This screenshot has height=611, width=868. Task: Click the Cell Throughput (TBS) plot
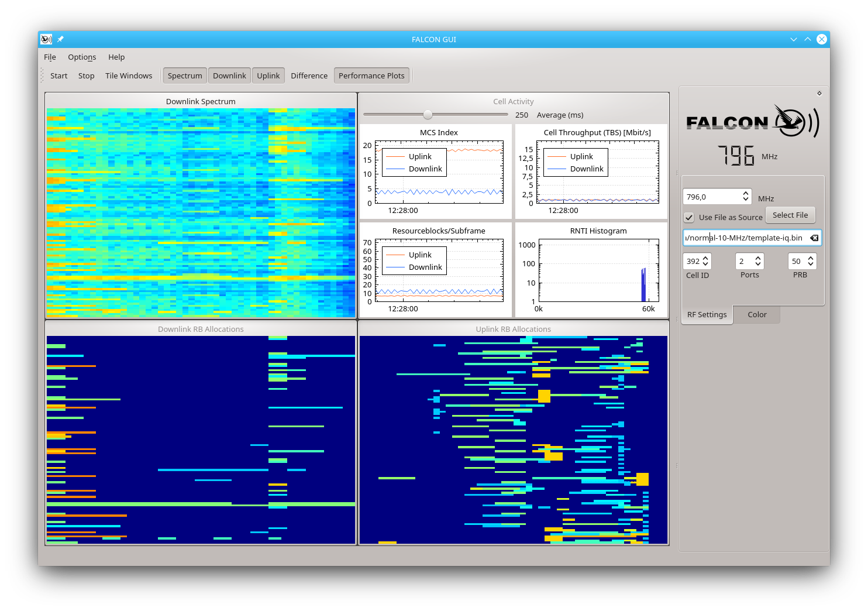click(x=591, y=171)
